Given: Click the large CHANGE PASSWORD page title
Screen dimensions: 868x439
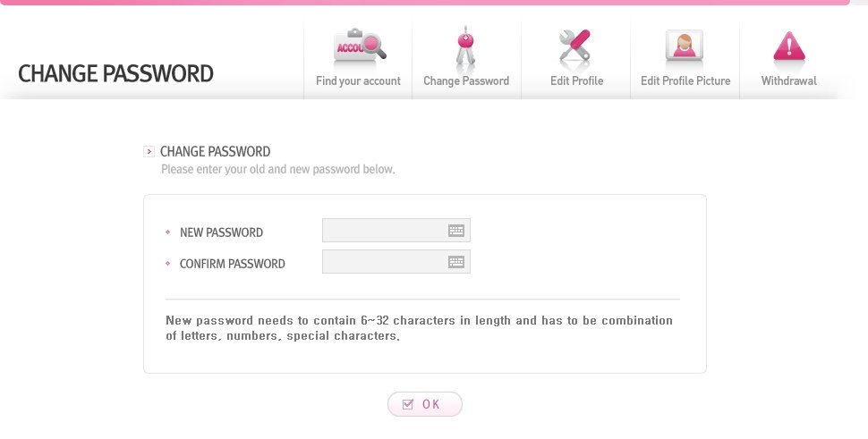Looking at the screenshot, I should coord(115,73).
